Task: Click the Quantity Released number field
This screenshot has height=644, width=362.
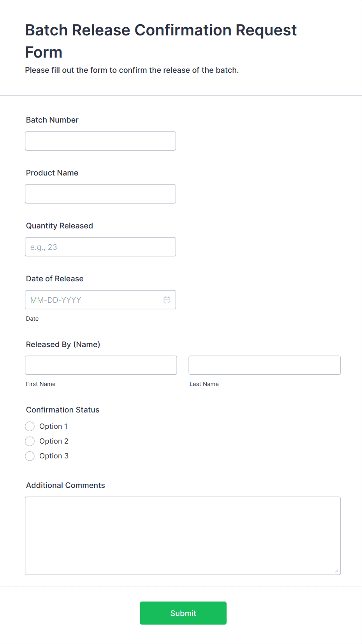Action: click(x=100, y=247)
